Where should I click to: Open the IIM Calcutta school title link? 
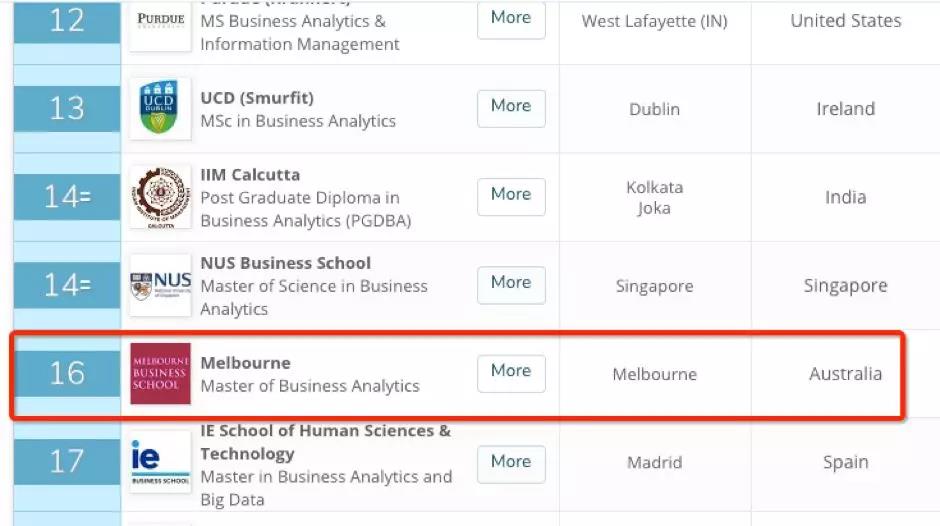click(x=250, y=175)
